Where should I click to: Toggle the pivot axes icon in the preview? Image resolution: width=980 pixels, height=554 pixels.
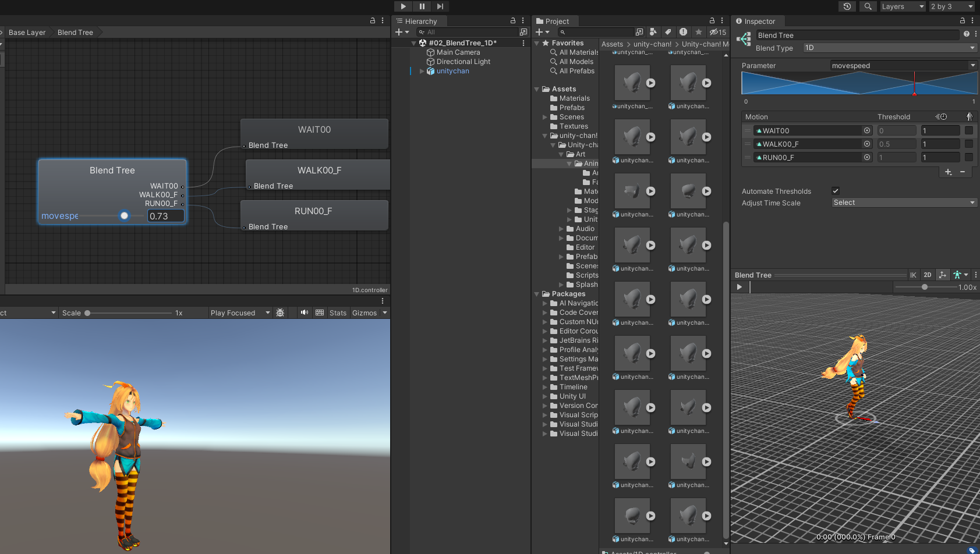[943, 275]
